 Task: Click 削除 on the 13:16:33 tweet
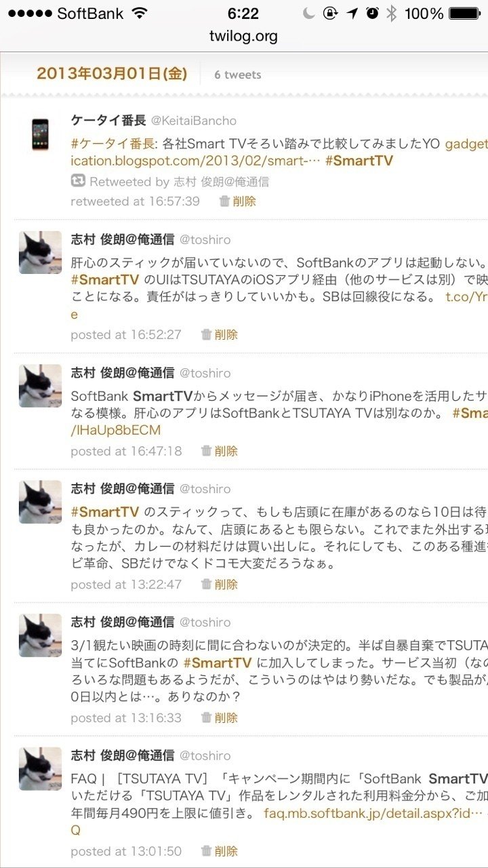tap(226, 717)
